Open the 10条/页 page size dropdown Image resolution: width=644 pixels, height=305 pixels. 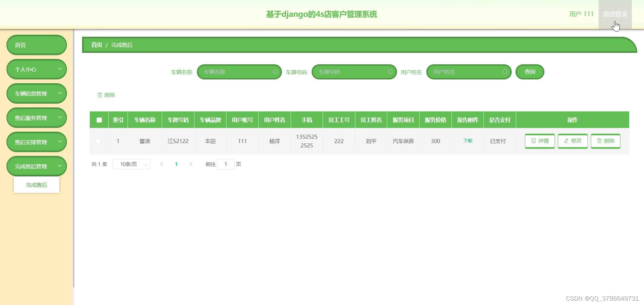132,164
